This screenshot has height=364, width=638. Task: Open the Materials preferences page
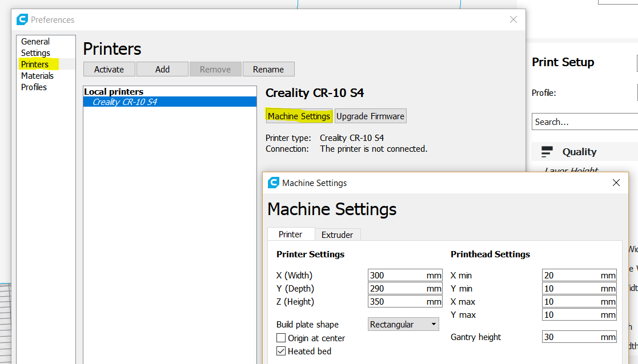(x=37, y=75)
